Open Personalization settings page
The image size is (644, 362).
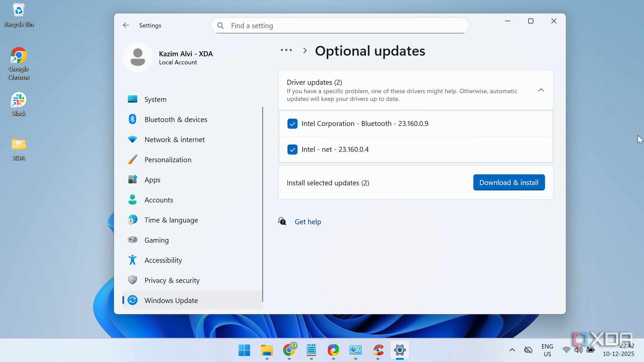click(x=168, y=160)
